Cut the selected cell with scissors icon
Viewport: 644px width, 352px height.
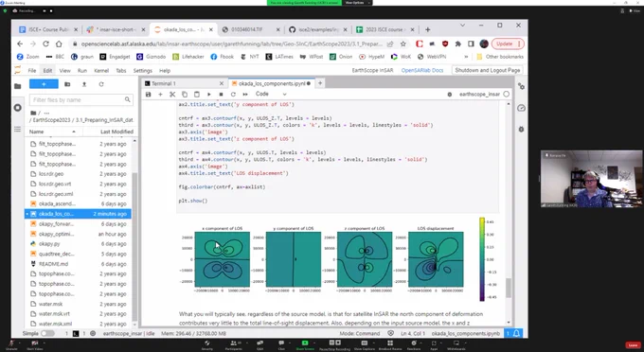172,95
